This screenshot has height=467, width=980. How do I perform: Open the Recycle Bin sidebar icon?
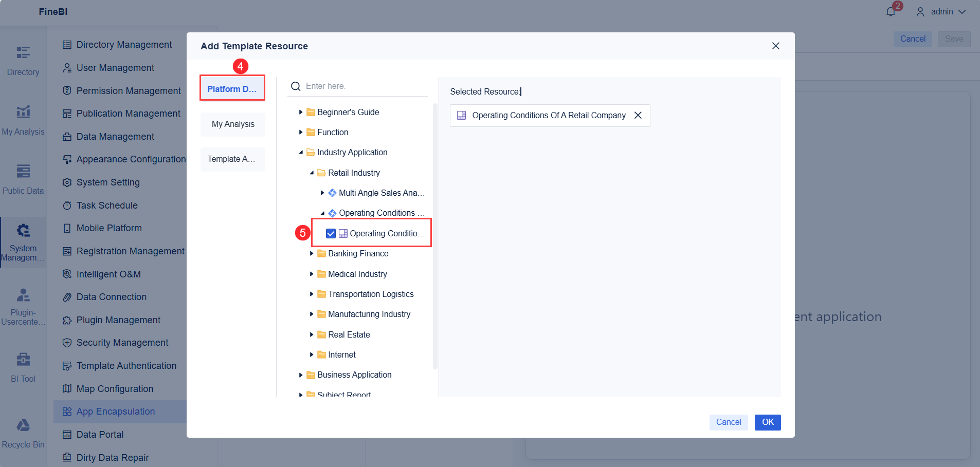23,425
